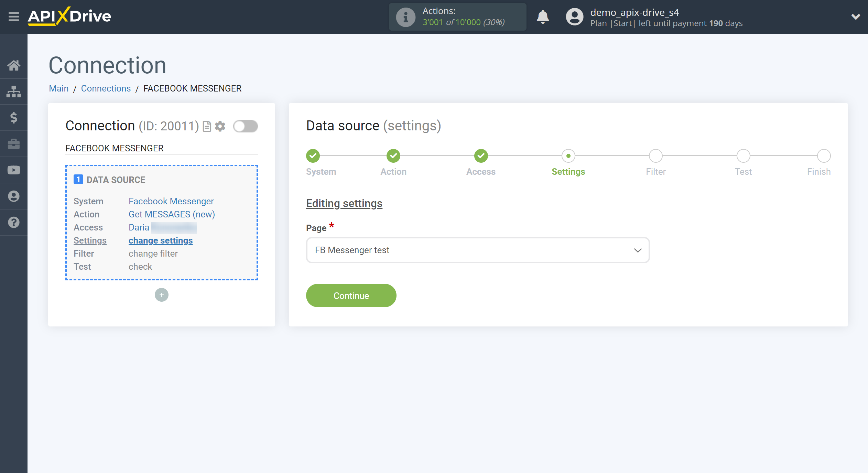The width and height of the screenshot is (868, 473).
Task: Click the ApiX-Drive logo
Action: click(69, 16)
